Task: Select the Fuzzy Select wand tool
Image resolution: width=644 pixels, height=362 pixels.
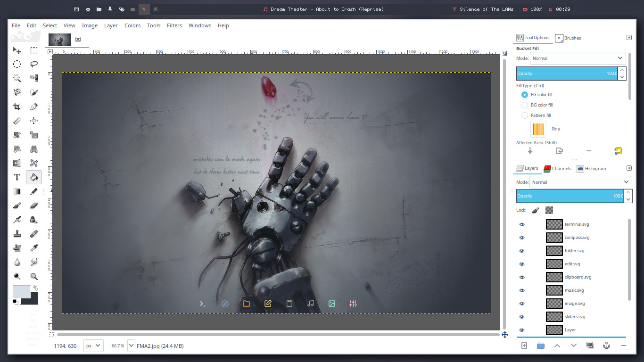Action: pyautogui.click(x=17, y=78)
